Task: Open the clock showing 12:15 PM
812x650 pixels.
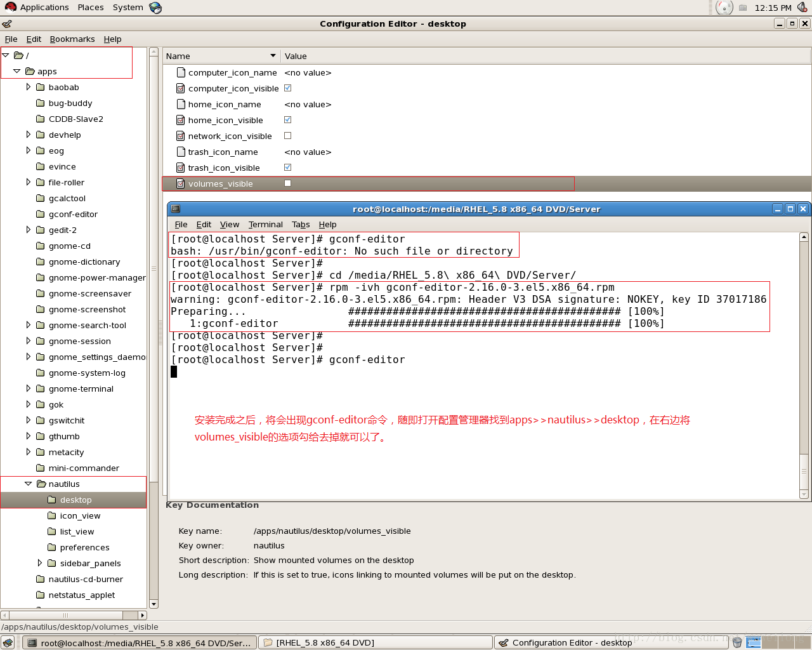Action: pos(773,8)
